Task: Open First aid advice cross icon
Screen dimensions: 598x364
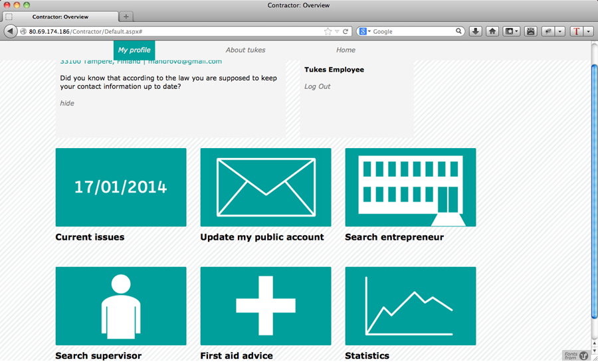Action: (266, 306)
